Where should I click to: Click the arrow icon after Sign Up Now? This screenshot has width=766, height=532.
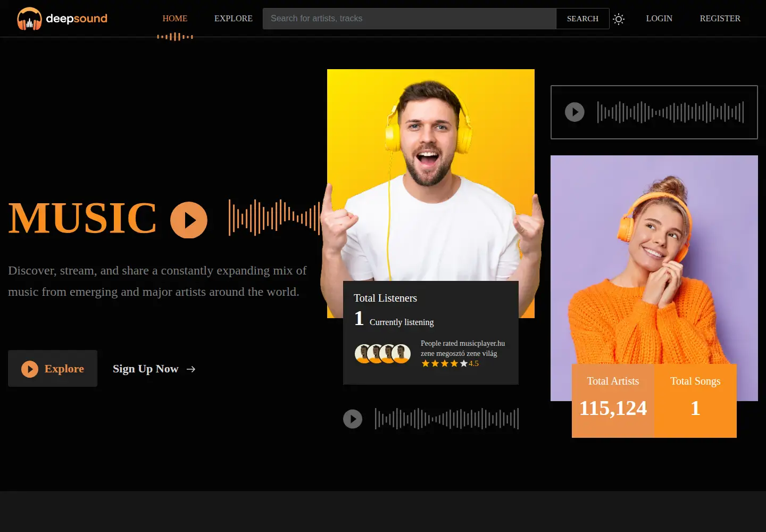pyautogui.click(x=191, y=369)
